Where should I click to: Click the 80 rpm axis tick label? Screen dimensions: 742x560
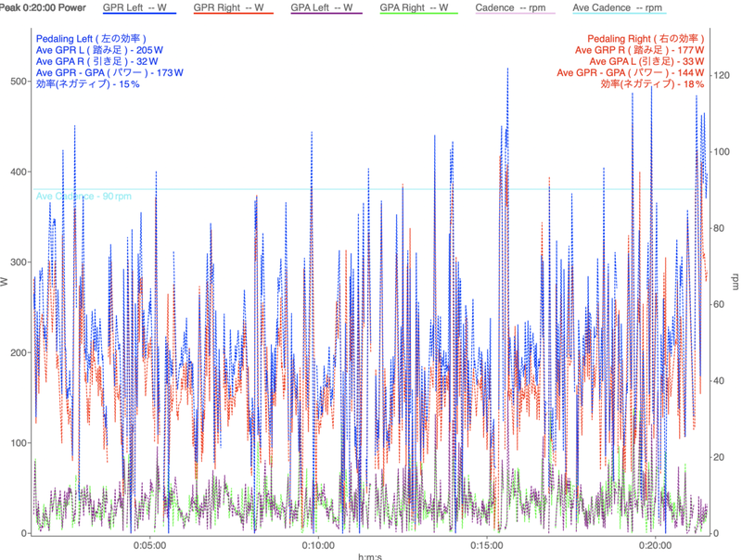coord(718,228)
